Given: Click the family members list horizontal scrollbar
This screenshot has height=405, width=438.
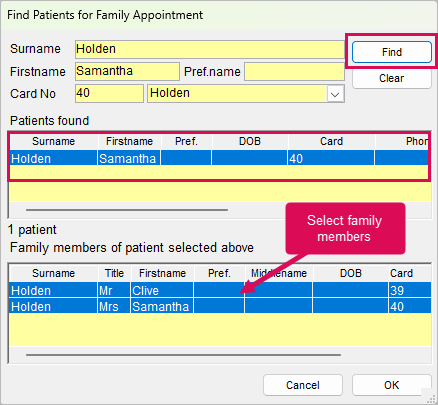Looking at the screenshot, I should (183, 355).
